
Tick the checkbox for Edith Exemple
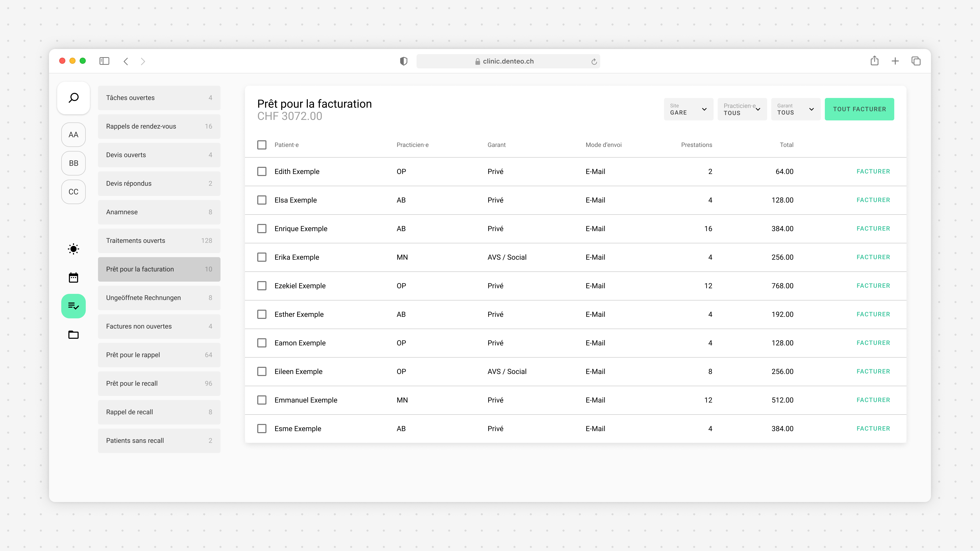262,171
